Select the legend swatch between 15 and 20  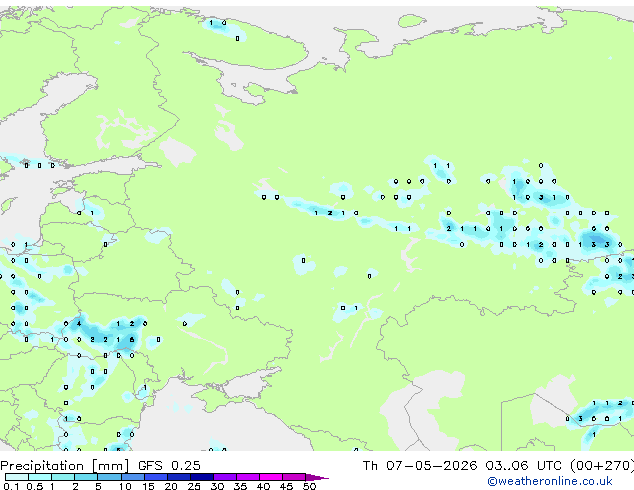[x=155, y=477]
